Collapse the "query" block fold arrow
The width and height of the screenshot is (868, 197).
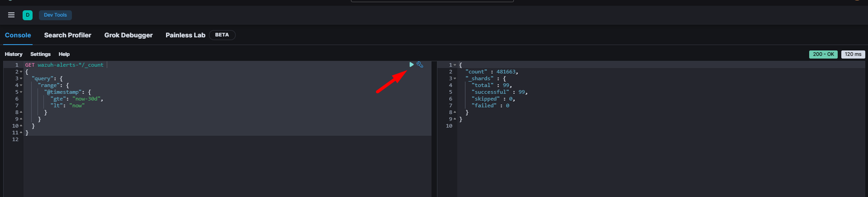pyautogui.click(x=21, y=78)
